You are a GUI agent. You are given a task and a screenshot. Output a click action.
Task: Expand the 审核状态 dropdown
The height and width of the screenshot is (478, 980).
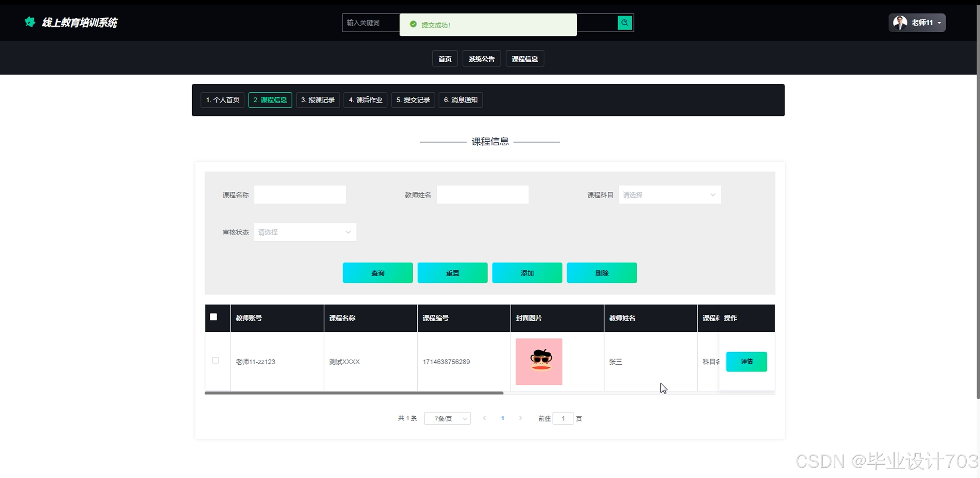305,232
